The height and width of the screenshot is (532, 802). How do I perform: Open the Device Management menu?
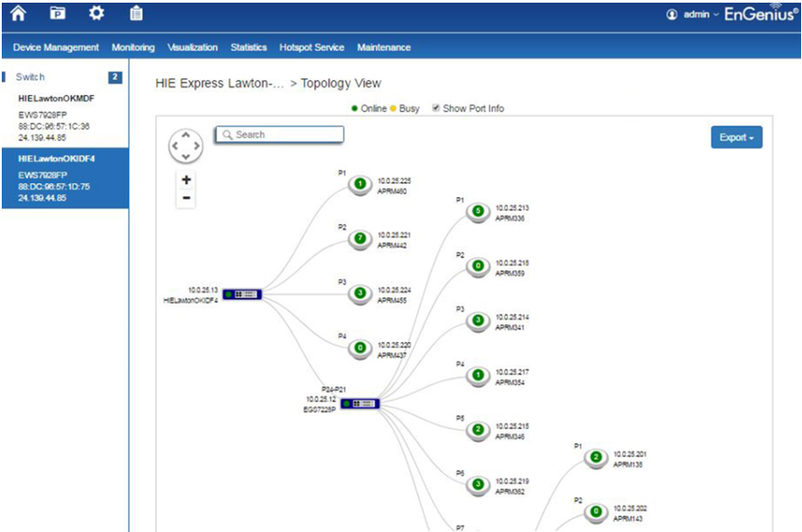point(56,48)
